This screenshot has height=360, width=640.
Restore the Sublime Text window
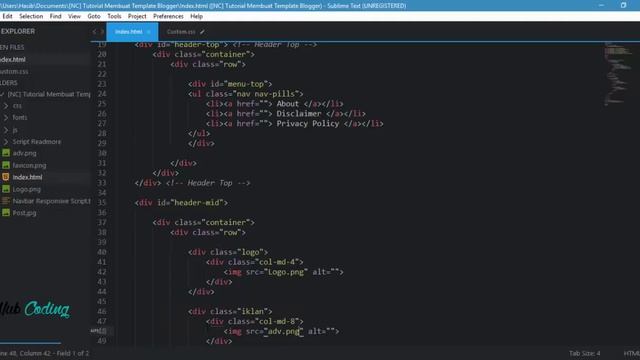[x=623, y=5]
